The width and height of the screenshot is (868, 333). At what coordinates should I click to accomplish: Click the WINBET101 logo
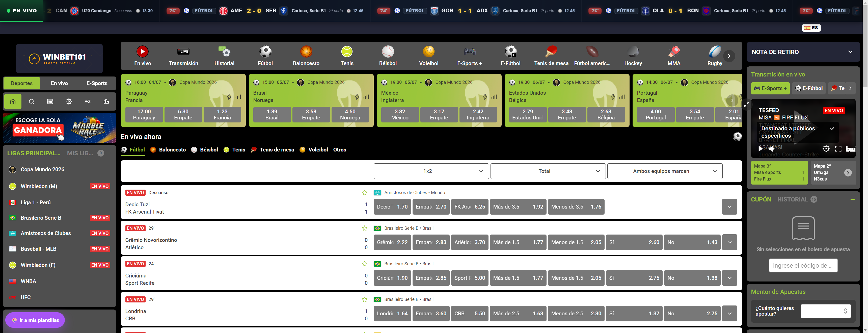(x=59, y=59)
